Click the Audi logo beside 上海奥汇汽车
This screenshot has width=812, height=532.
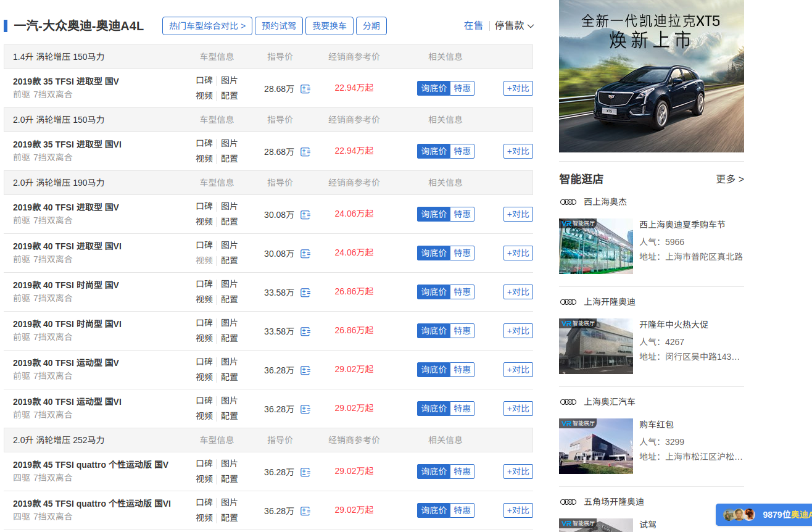[x=568, y=402]
